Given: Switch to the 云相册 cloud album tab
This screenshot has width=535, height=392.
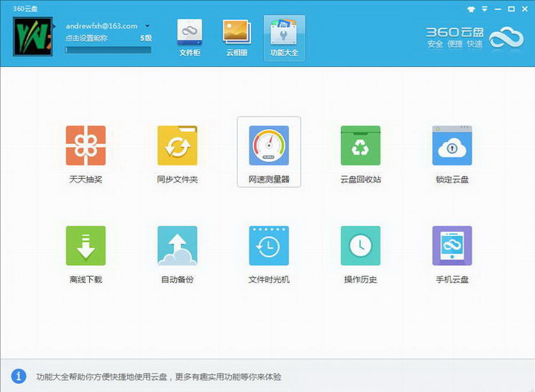Looking at the screenshot, I should click(236, 38).
